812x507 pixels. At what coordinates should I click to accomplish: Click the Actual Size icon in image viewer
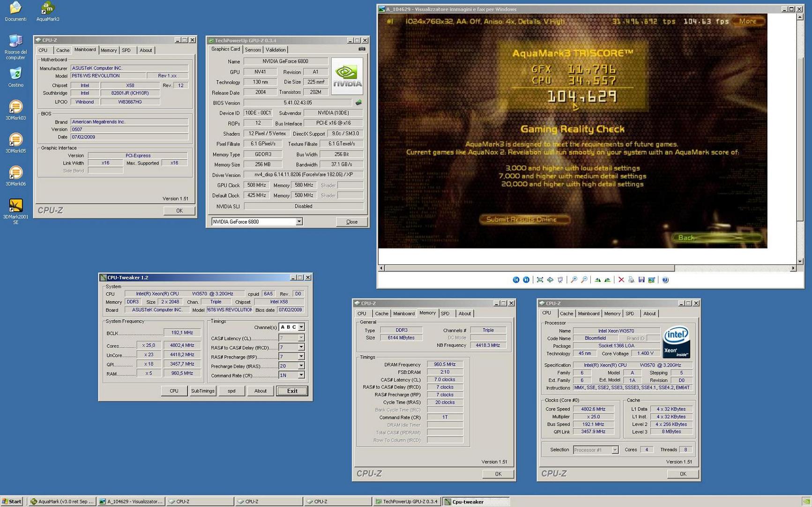point(550,280)
